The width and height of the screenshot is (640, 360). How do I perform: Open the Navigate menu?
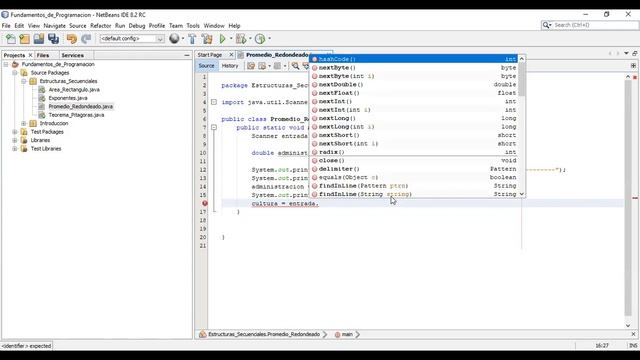(54, 26)
